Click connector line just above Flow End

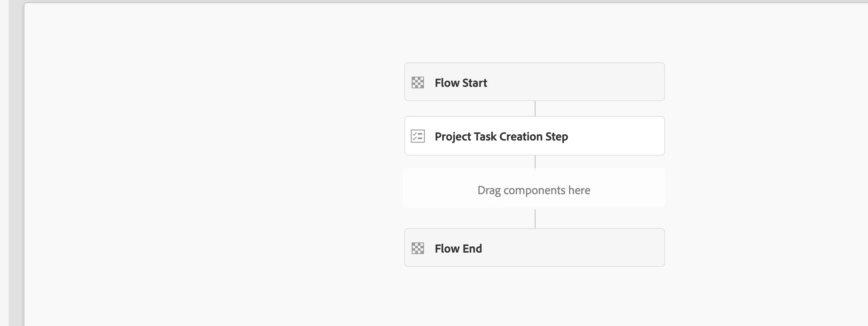535,219
